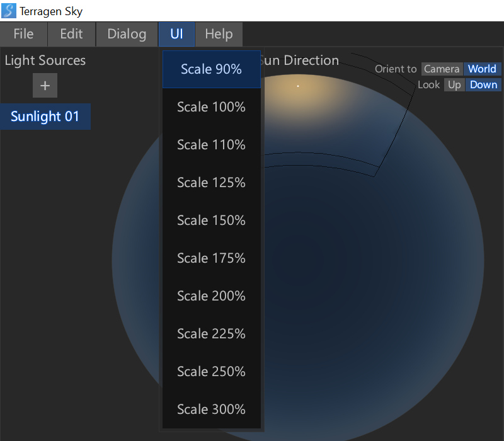The width and height of the screenshot is (504, 441).
Task: Choose Scale 100% option
Action: 211,107
